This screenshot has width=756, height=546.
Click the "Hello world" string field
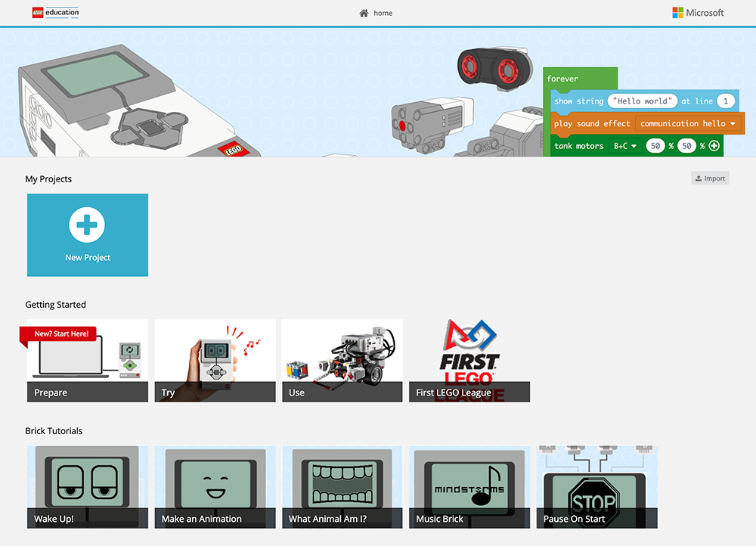point(642,101)
